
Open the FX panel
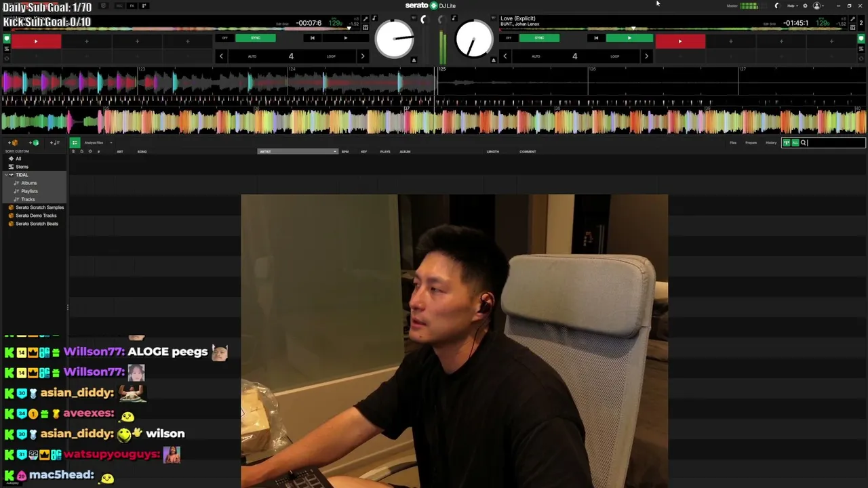tap(132, 6)
